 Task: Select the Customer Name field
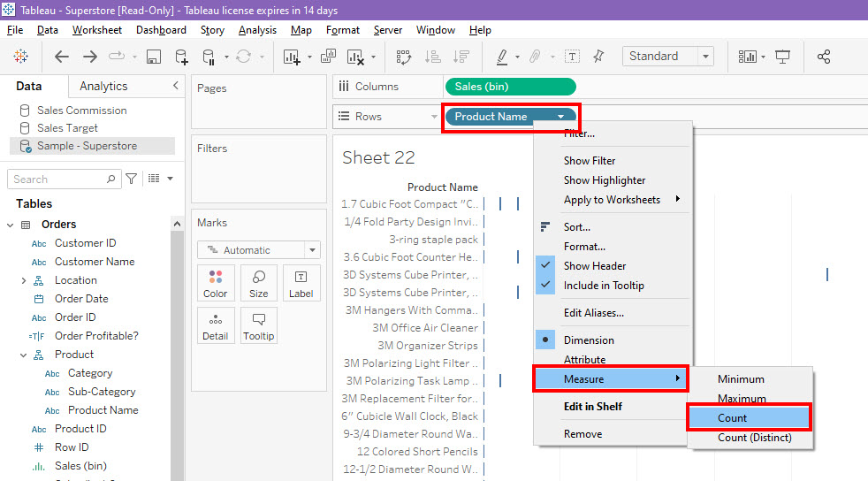pos(95,261)
